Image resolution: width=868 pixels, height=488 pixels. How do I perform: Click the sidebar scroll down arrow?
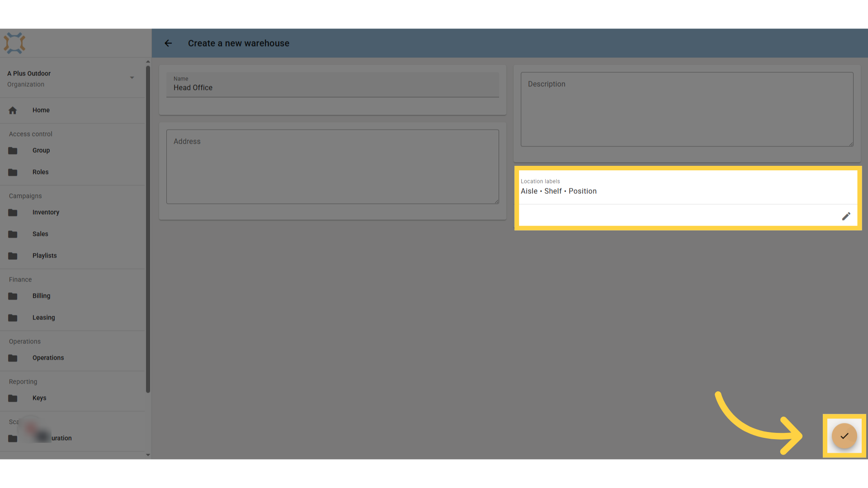(x=148, y=455)
